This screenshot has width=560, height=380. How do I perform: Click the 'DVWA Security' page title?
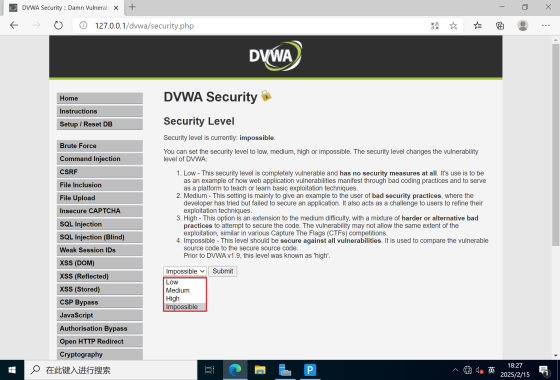[210, 97]
